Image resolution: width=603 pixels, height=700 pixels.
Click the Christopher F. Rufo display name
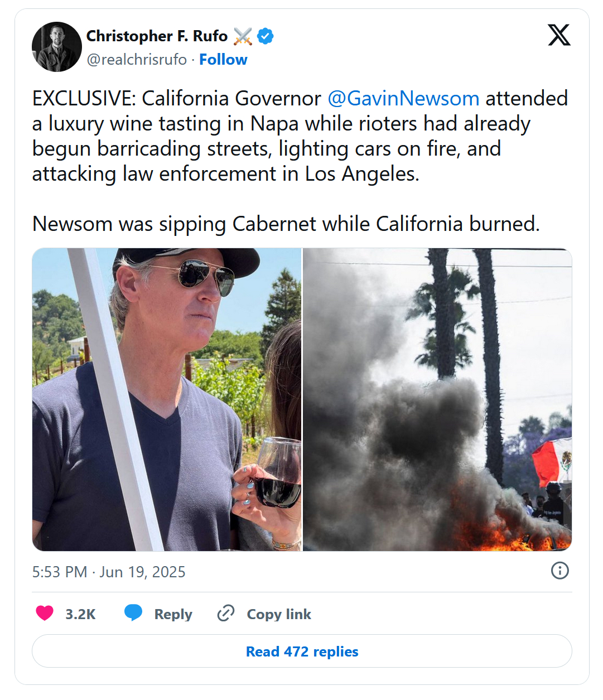(157, 36)
